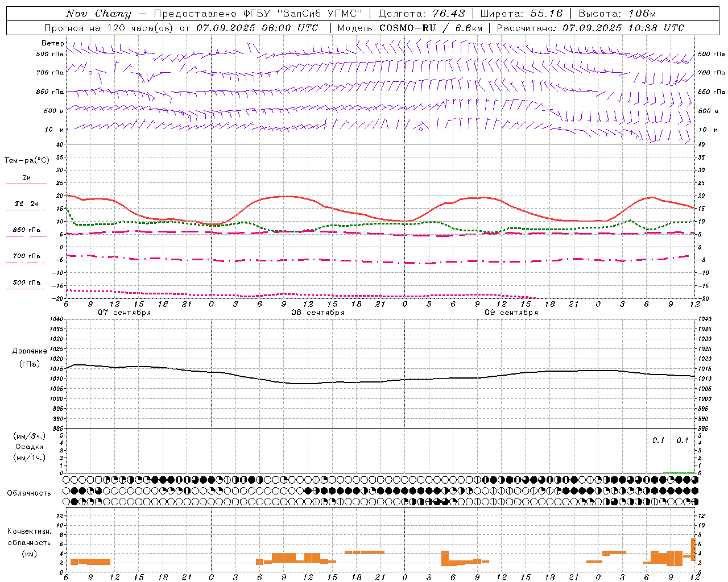Click the 'Td 2м' dew point legend entry
Screen dimensions: 728x582
(27, 203)
